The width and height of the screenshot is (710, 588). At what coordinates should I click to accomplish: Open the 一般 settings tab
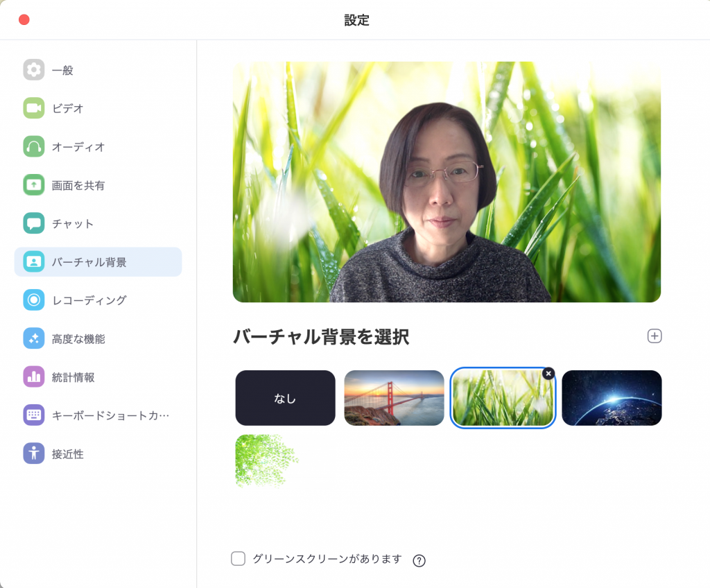(98, 70)
